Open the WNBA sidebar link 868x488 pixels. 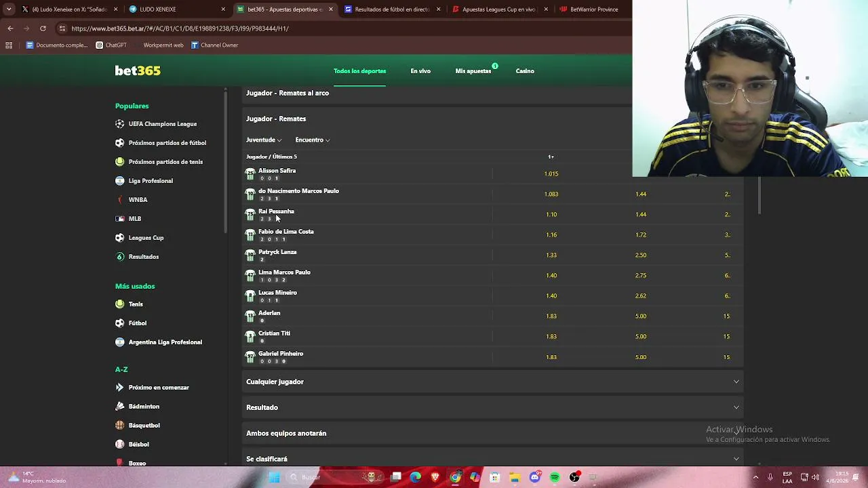[x=138, y=200]
